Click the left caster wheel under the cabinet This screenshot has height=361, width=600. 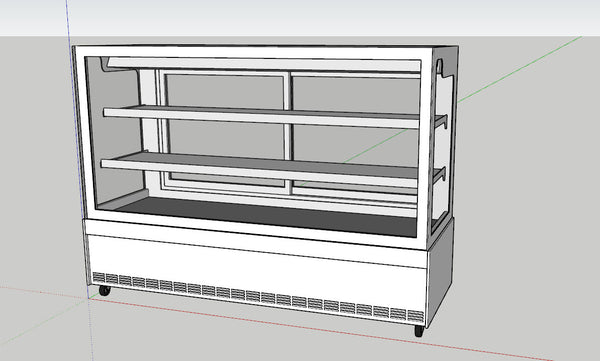click(x=104, y=291)
